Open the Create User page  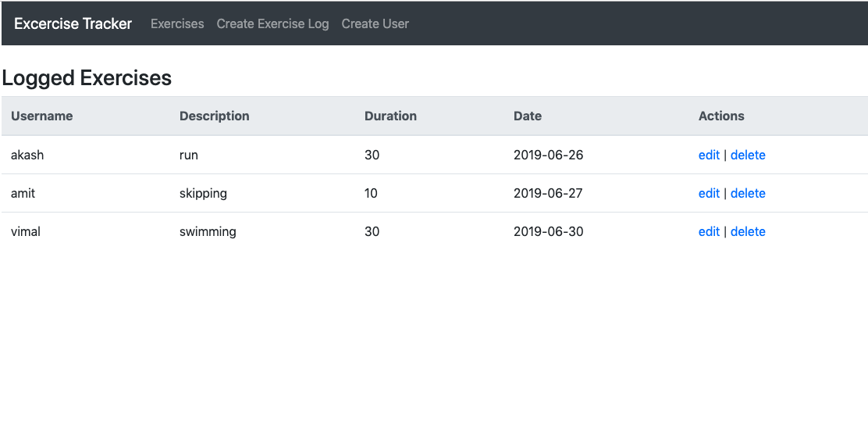[375, 23]
